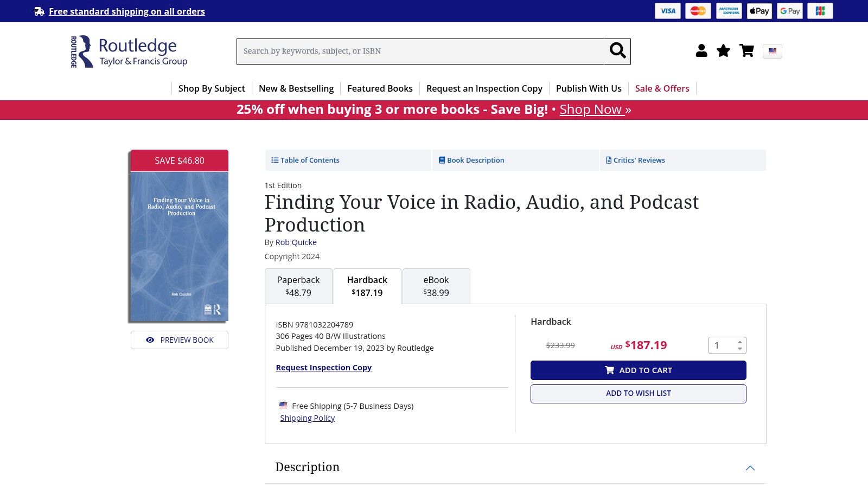Image resolution: width=868 pixels, height=488 pixels.
Task: Click the search magnifier button
Action: click(x=617, y=52)
